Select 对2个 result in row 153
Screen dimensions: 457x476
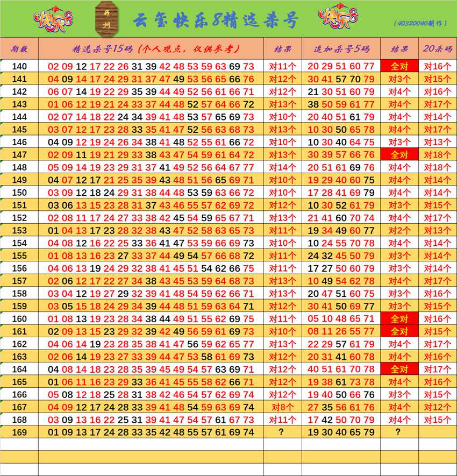(x=399, y=230)
